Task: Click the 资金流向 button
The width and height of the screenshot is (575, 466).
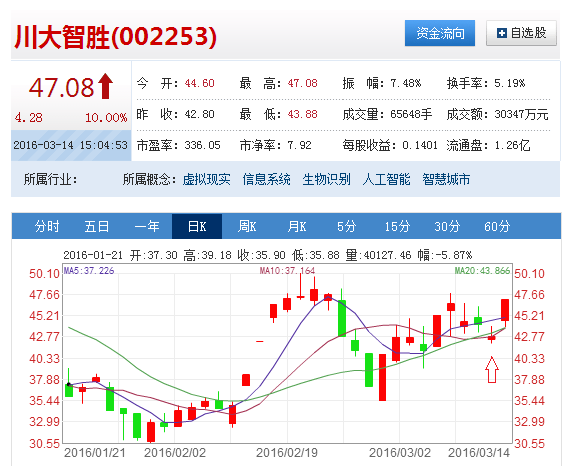Action: click(440, 33)
